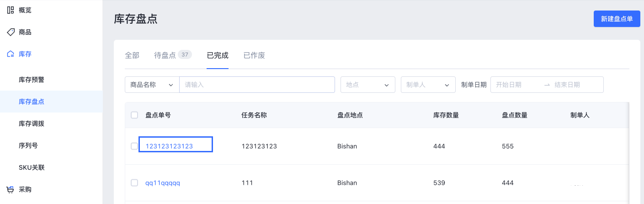Click the 商品 tag icon in sidebar

point(11,32)
